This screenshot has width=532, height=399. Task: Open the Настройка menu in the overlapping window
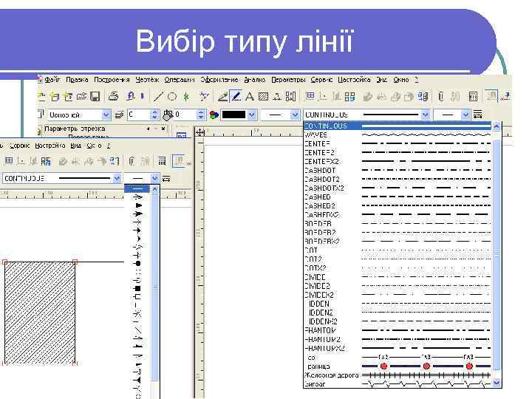[50, 146]
